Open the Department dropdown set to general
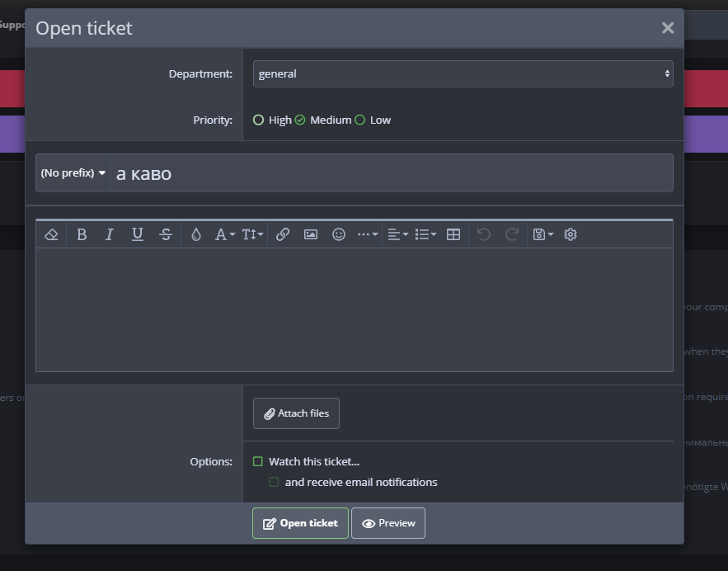This screenshot has height=571, width=728. click(463, 73)
